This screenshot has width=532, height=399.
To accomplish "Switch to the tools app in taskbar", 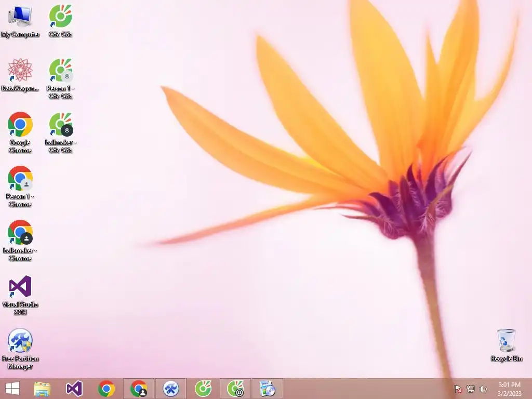I will point(171,389).
